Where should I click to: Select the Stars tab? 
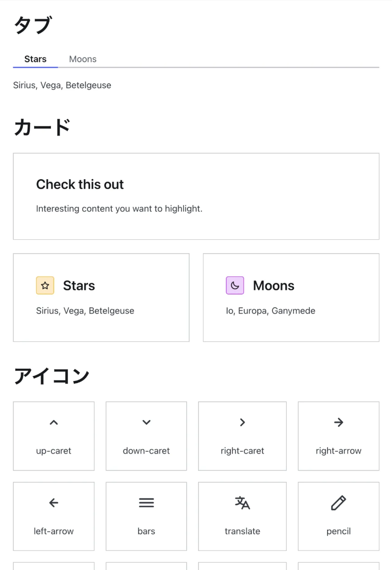35,59
